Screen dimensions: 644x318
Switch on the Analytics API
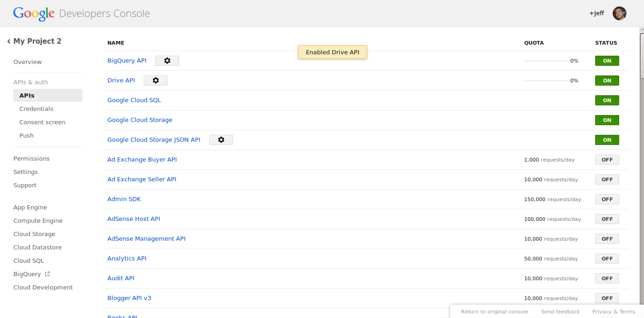(607, 259)
